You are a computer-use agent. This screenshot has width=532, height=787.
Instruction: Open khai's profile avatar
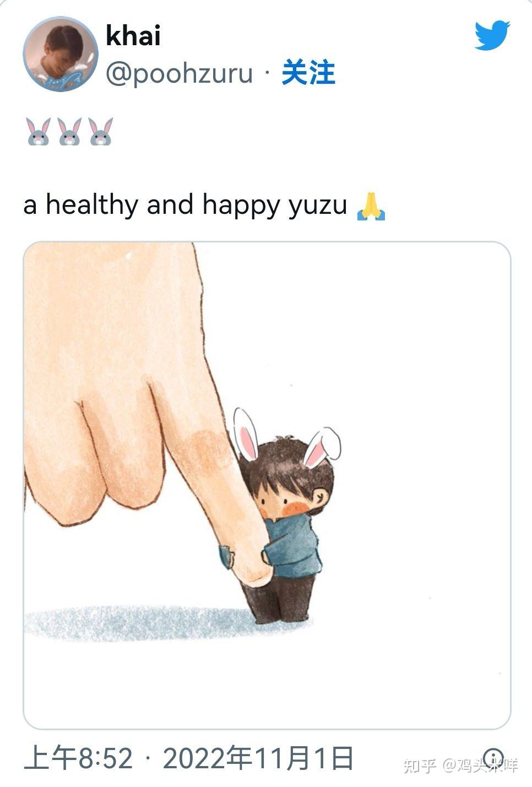pyautogui.click(x=61, y=54)
